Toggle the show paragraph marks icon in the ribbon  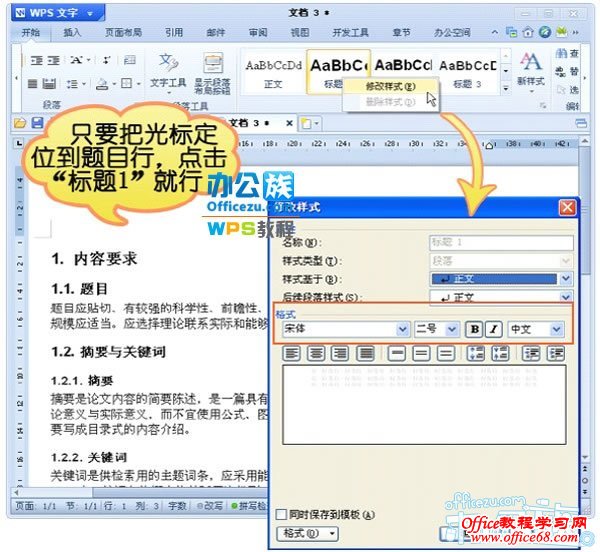click(106, 60)
